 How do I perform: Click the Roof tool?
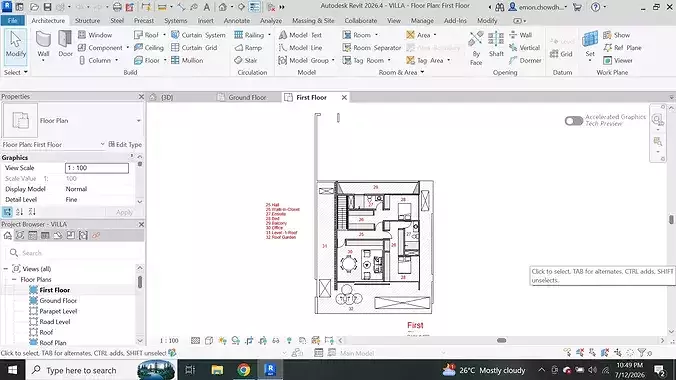[147, 35]
